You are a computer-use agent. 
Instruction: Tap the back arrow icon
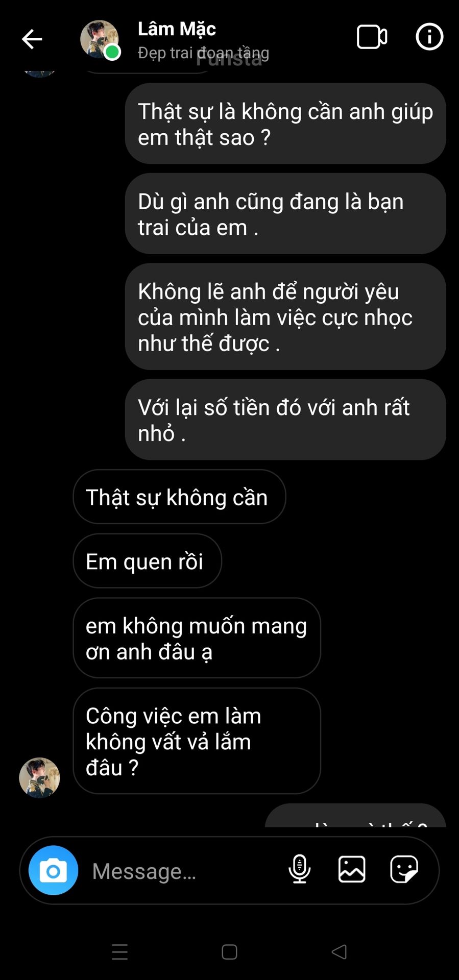pyautogui.click(x=32, y=39)
